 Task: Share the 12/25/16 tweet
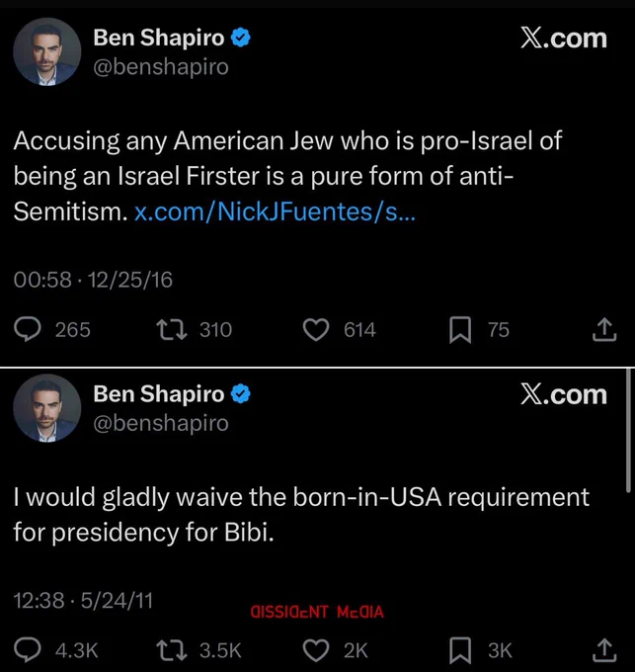click(x=602, y=330)
